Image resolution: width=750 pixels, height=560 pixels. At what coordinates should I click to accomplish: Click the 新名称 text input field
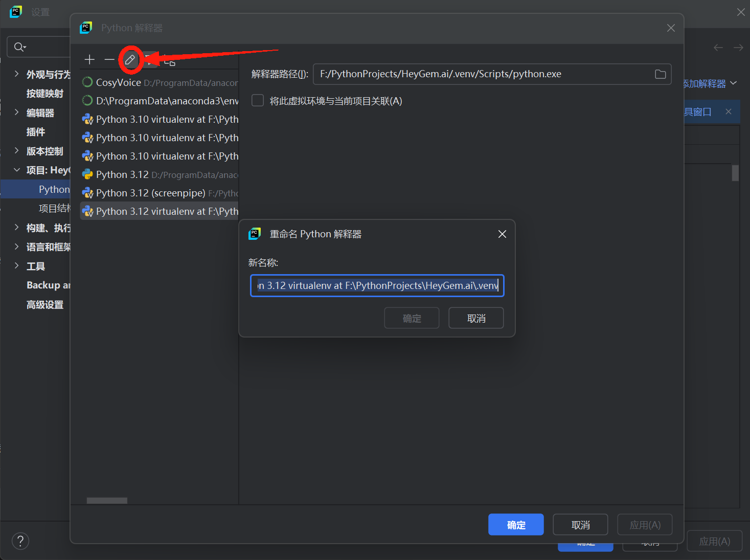click(377, 285)
